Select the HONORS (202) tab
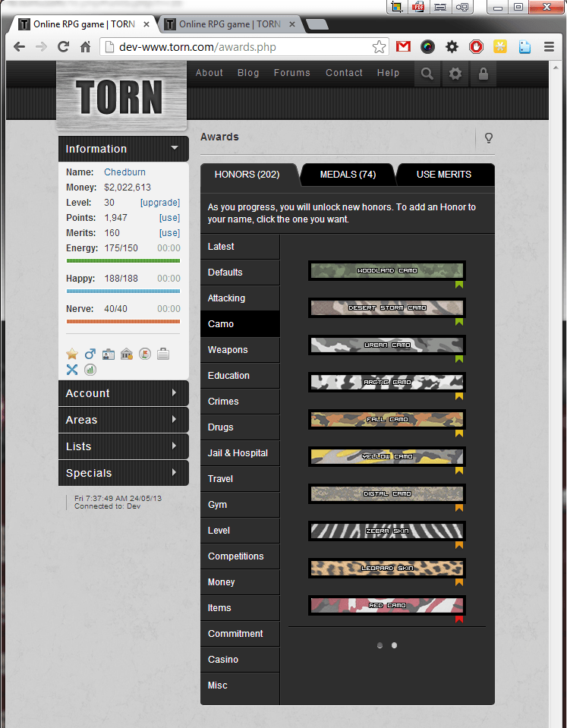567x728 pixels. (247, 175)
